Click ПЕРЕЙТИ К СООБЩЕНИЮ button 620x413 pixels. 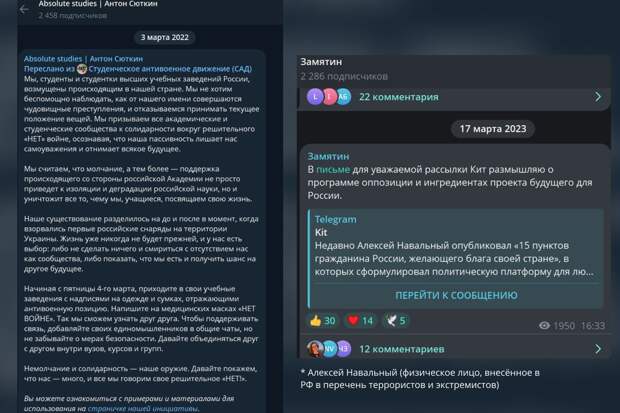tap(456, 296)
